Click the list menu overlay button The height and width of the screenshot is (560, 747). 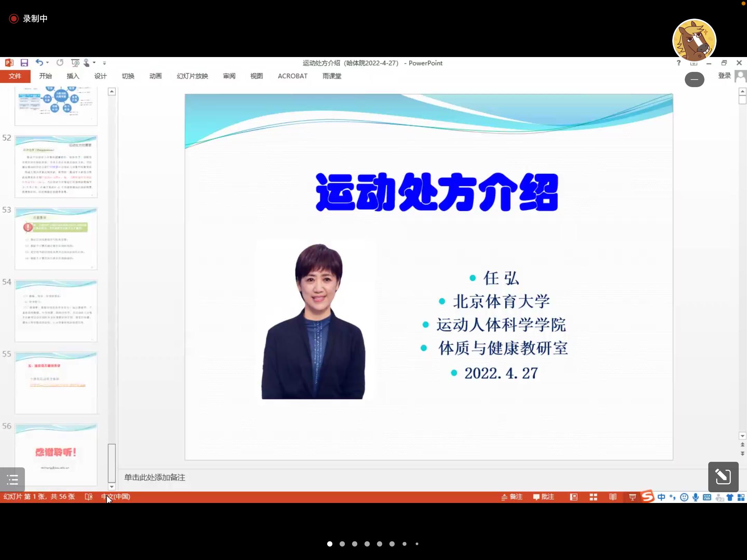[12, 479]
